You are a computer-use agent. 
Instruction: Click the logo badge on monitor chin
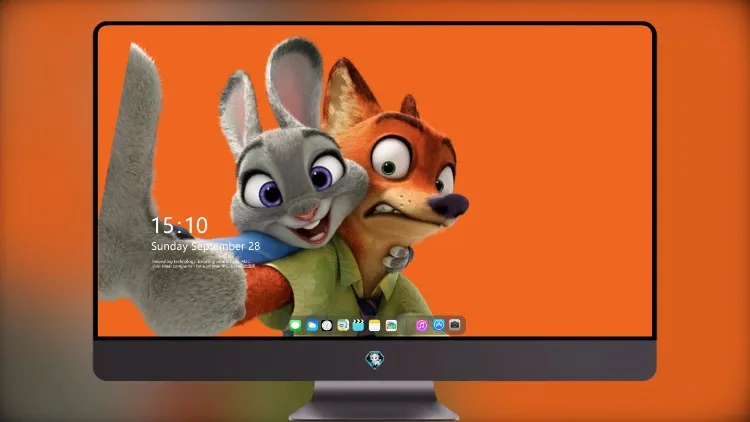(375, 360)
